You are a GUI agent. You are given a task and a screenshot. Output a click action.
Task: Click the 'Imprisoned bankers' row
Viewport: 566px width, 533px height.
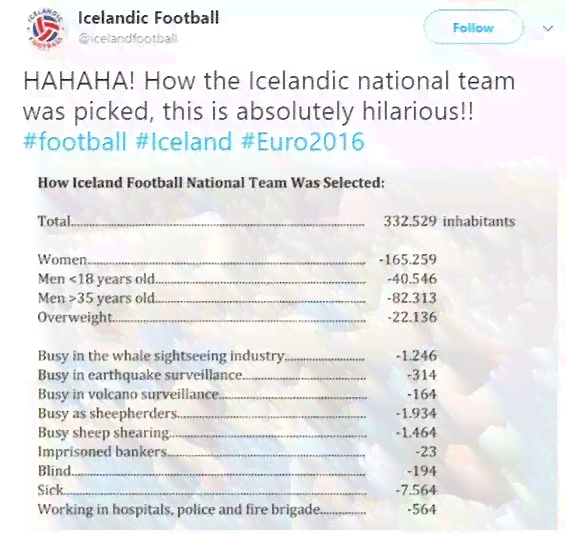click(x=237, y=452)
